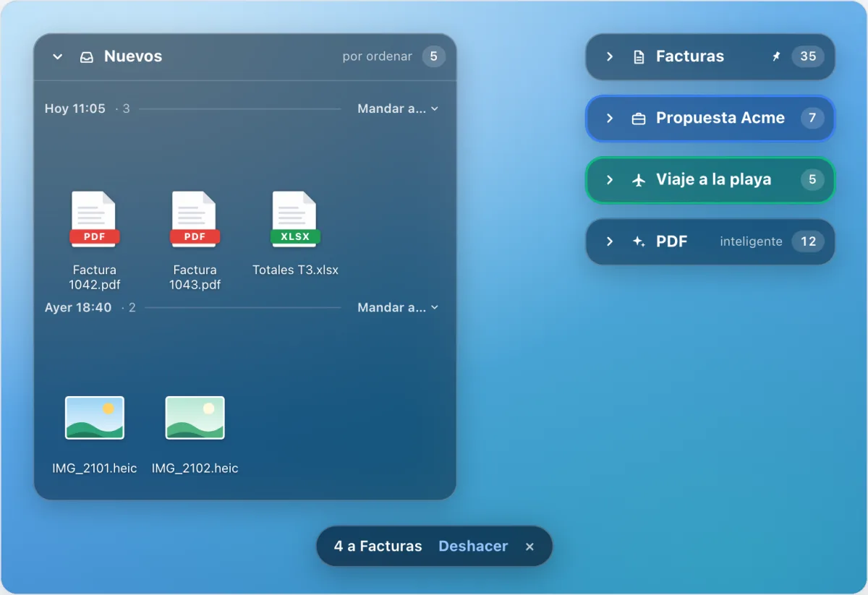This screenshot has width=868, height=595.
Task: Click the document icon on Facturas
Action: pos(639,56)
